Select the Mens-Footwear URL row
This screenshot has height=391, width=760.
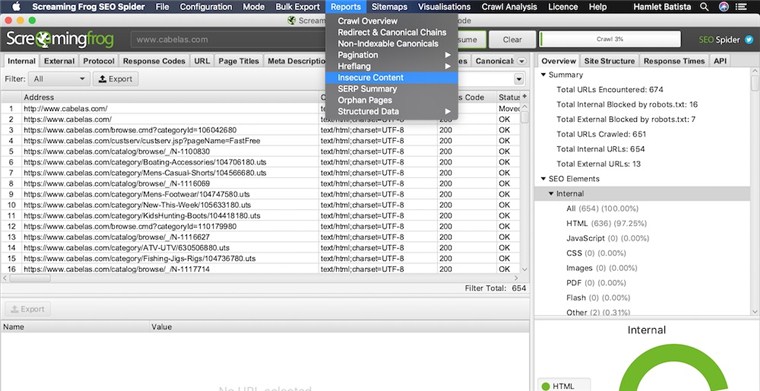point(170,194)
